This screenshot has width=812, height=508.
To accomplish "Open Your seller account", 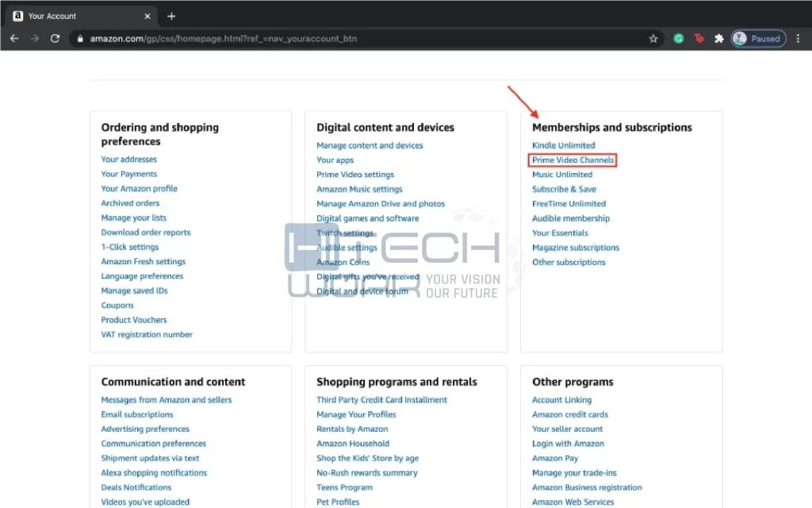I will pyautogui.click(x=568, y=429).
